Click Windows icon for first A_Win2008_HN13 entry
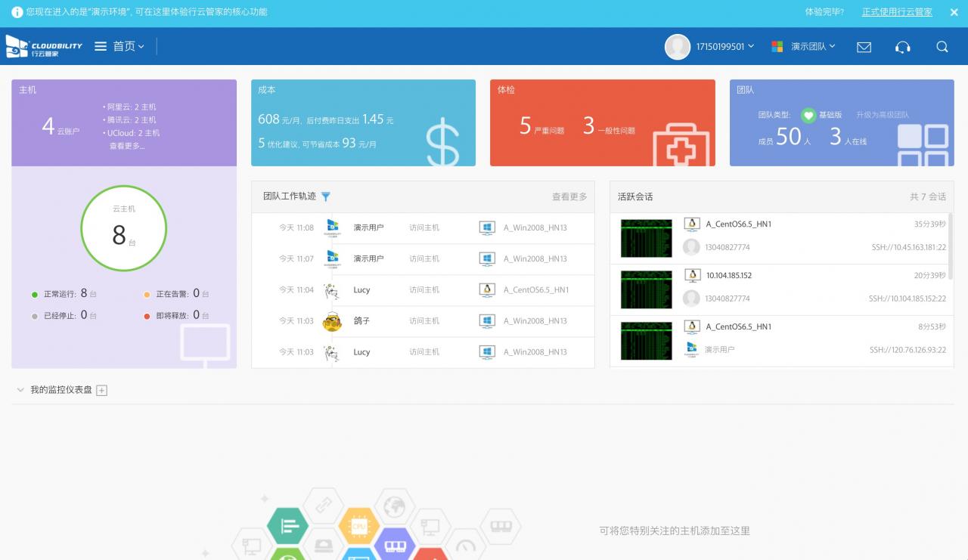The width and height of the screenshot is (968, 560). pos(487,227)
